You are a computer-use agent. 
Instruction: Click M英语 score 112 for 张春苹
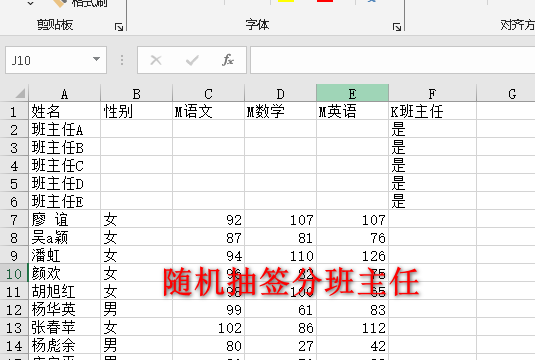pos(352,328)
